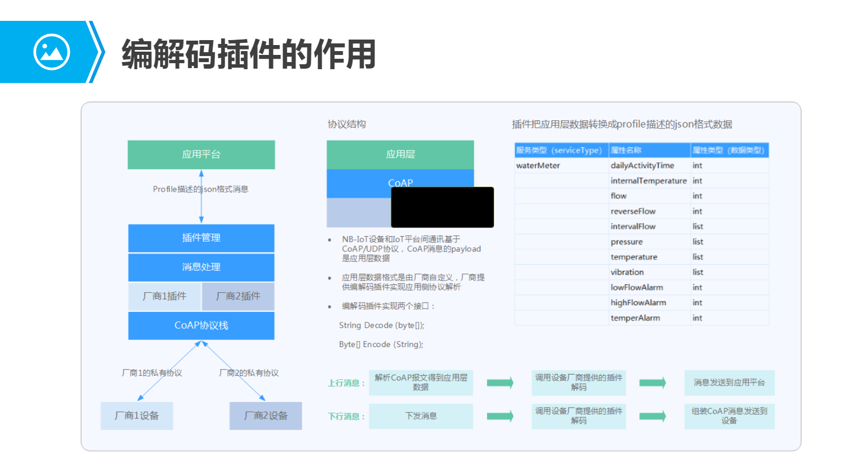Select the vibration cell

[x=649, y=272]
